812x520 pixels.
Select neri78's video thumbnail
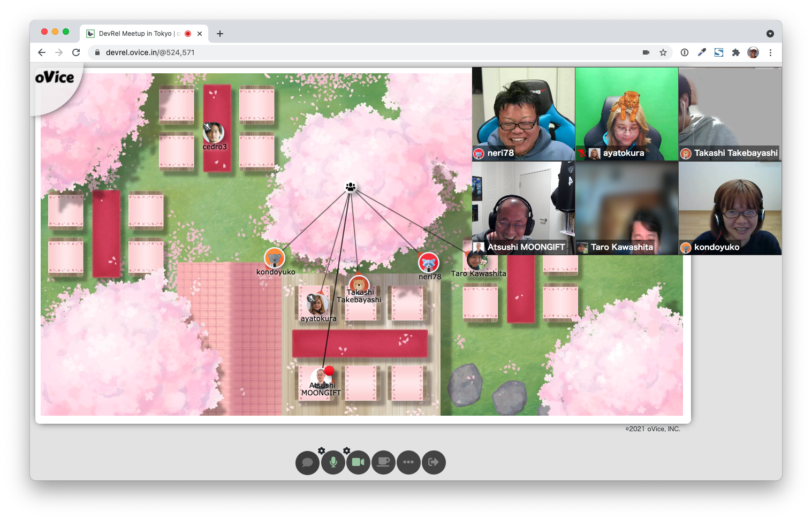[523, 113]
